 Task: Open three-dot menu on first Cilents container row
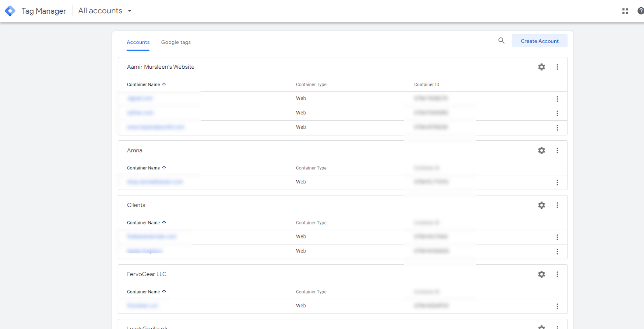[x=557, y=237]
